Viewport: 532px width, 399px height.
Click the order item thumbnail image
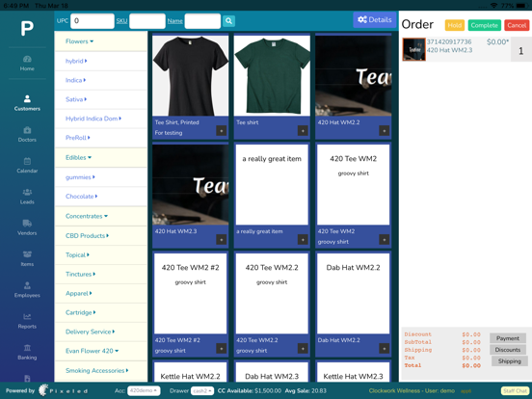coord(413,49)
